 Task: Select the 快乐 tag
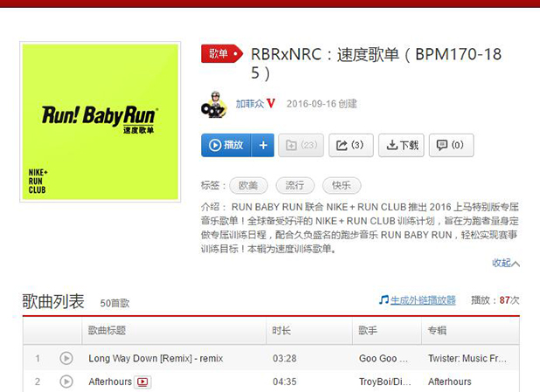click(x=342, y=185)
